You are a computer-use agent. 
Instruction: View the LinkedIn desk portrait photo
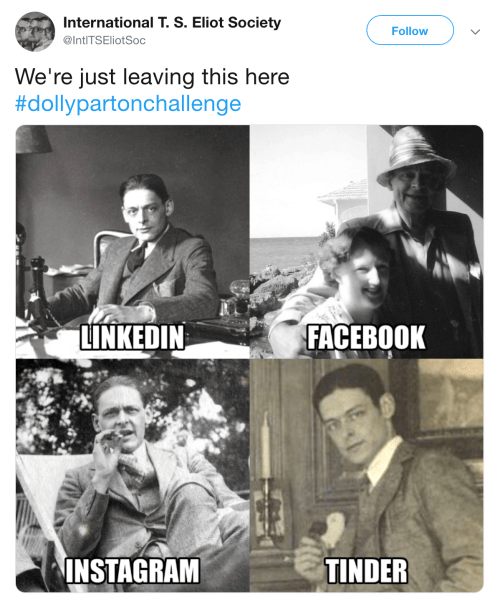(133, 242)
